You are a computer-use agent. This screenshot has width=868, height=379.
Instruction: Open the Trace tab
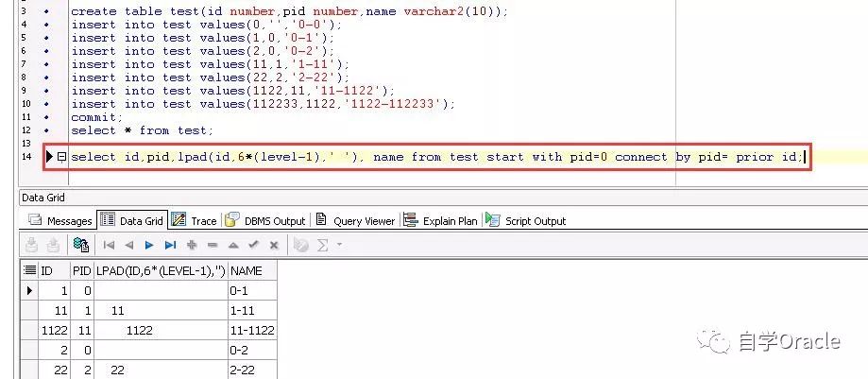pyautogui.click(x=195, y=220)
